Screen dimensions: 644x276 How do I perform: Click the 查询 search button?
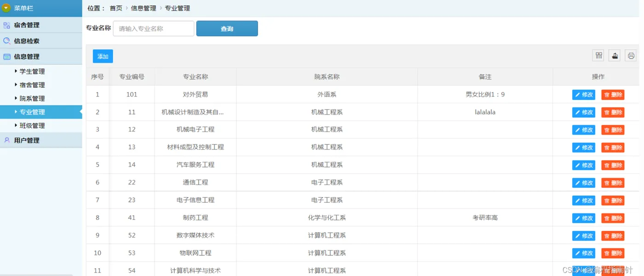[227, 29]
